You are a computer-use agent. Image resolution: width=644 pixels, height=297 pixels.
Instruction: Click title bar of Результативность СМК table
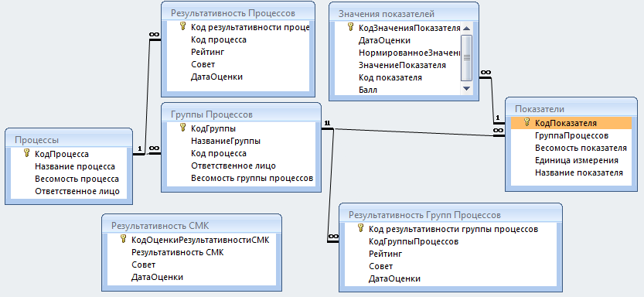[192, 226]
